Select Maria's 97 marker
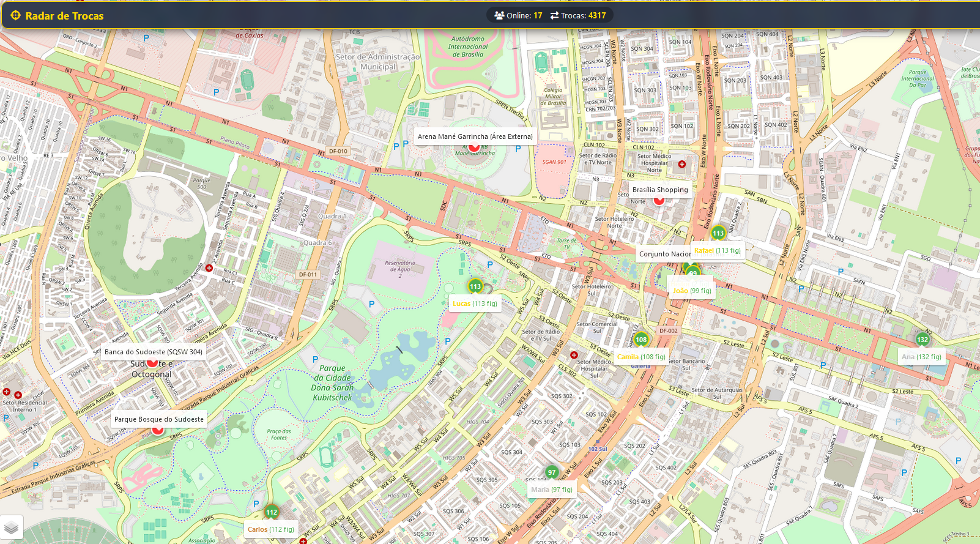This screenshot has height=544, width=980. [552, 472]
